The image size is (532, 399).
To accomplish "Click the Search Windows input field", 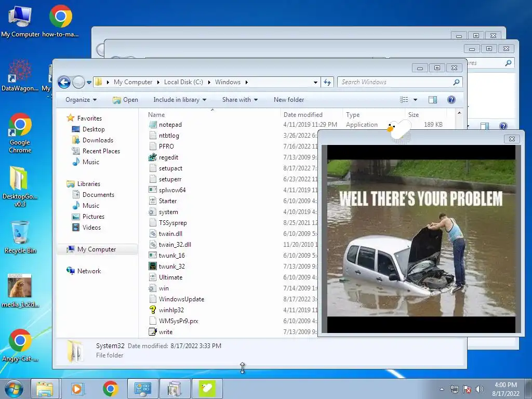I will pyautogui.click(x=400, y=82).
